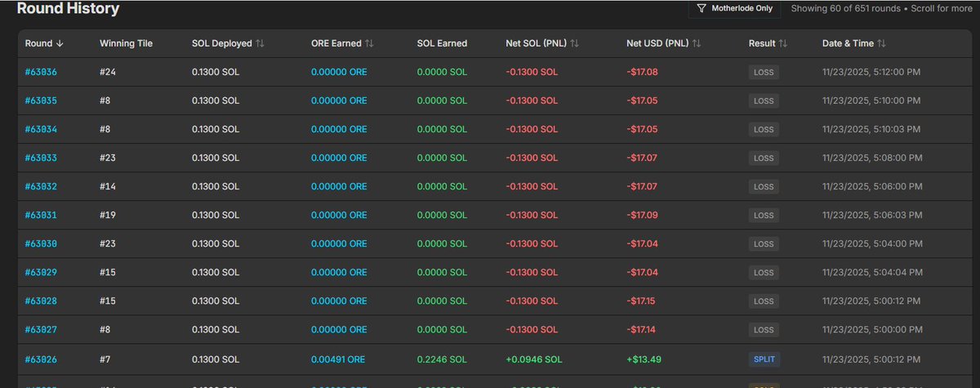The height and width of the screenshot is (388, 980).
Task: Click the 0.00491 ORE value
Action: [339, 359]
